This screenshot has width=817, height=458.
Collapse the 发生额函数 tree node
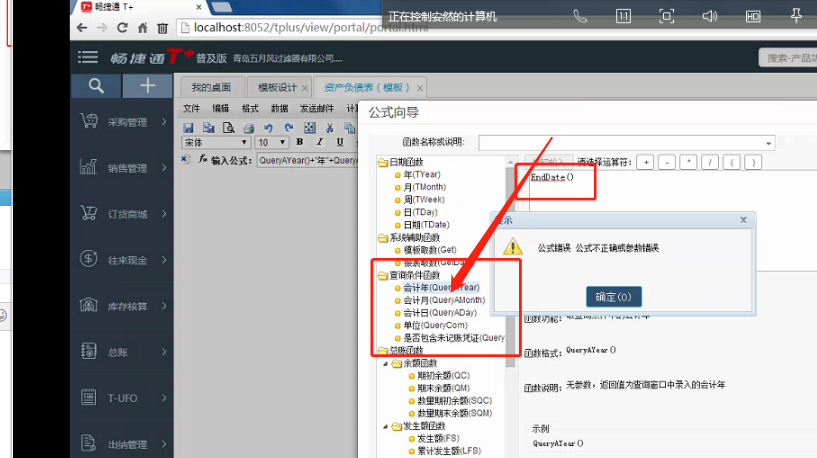[x=386, y=426]
